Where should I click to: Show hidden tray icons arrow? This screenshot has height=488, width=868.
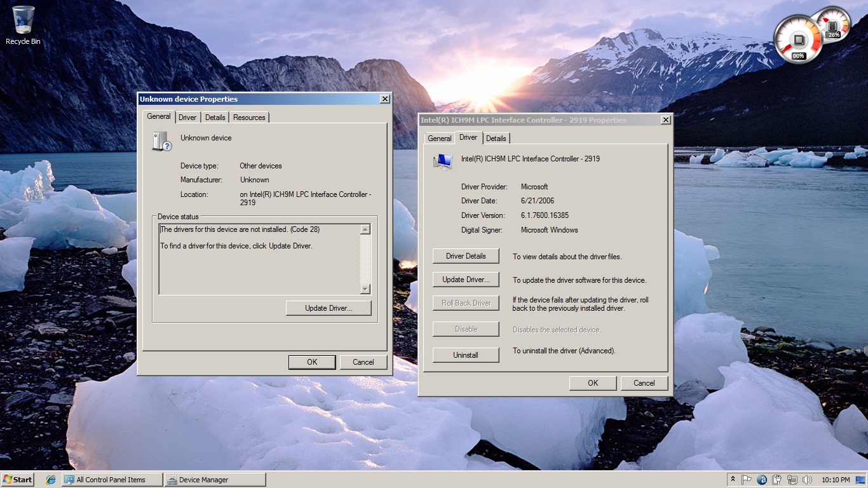[x=733, y=480]
